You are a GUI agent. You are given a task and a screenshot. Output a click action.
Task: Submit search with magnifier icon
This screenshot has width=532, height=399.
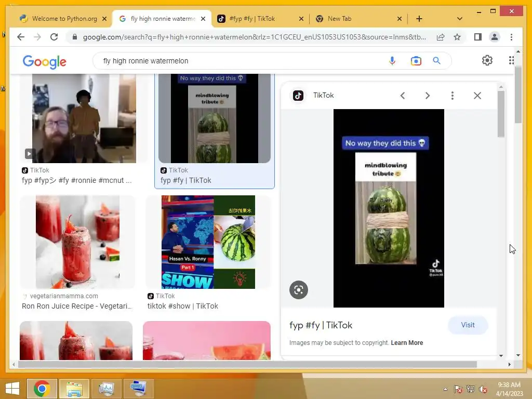pyautogui.click(x=436, y=61)
